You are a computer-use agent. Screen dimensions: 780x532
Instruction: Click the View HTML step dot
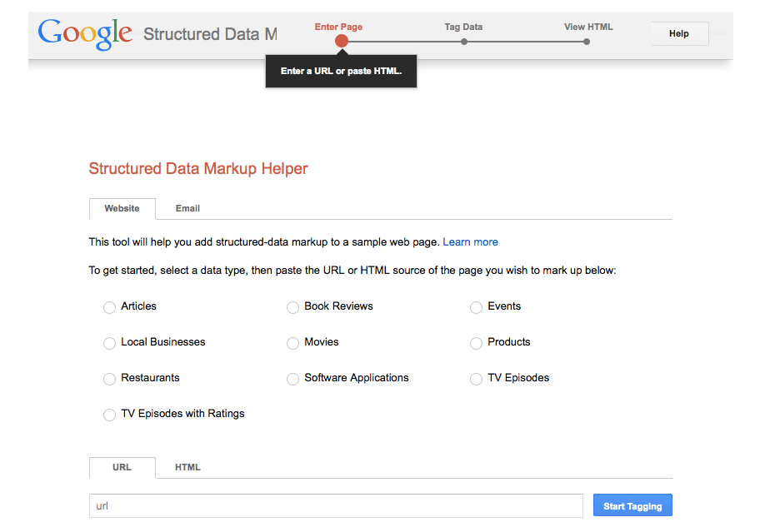click(587, 42)
